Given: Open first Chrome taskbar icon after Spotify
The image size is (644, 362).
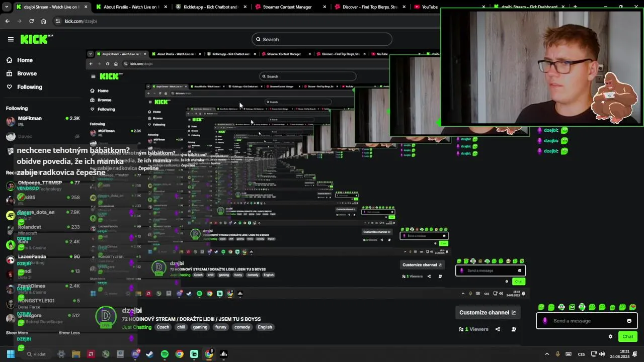Looking at the screenshot, I should pos(179,354).
